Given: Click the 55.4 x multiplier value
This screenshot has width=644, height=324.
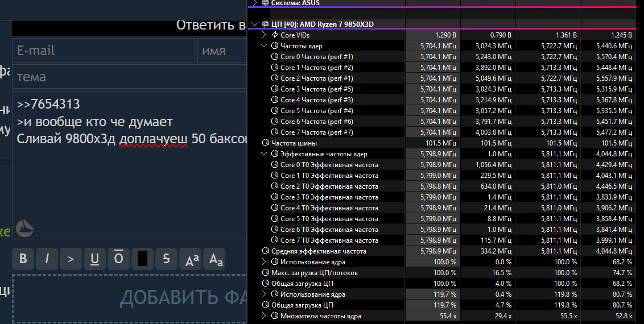Looking at the screenshot, I should [x=448, y=316].
